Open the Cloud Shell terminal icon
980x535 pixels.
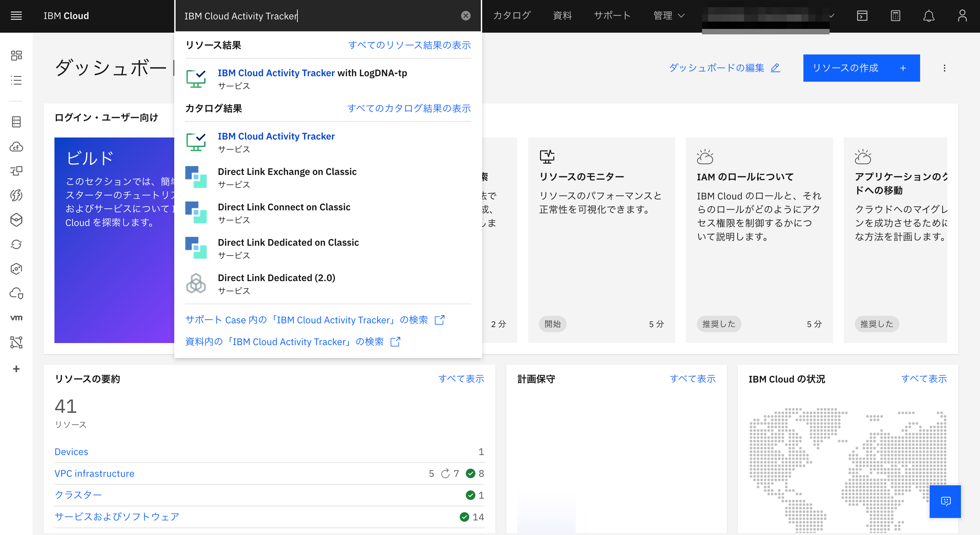pos(862,16)
